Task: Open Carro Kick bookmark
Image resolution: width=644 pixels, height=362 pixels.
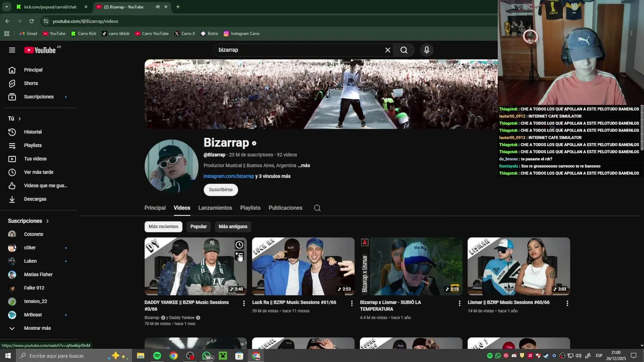Action: pos(84,34)
